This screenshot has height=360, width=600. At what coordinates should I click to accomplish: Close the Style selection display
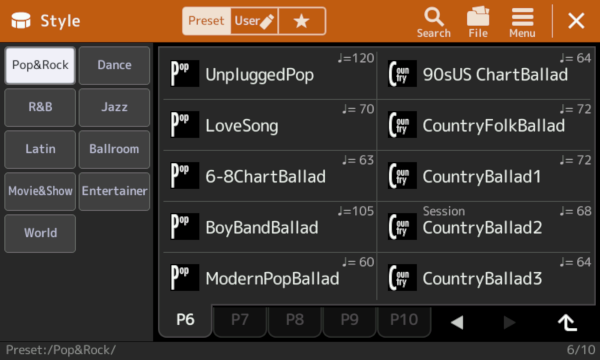tap(576, 21)
